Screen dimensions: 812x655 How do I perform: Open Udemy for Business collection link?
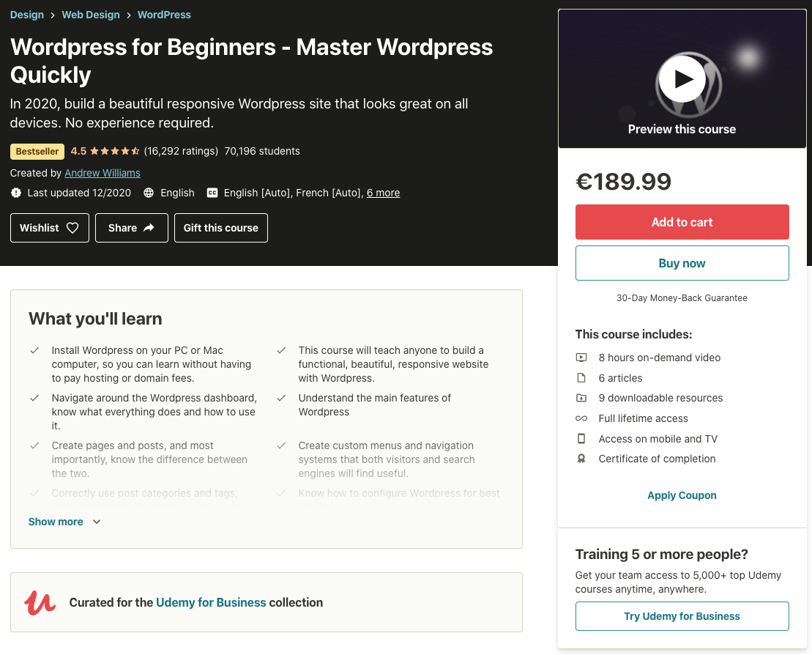[x=211, y=603]
